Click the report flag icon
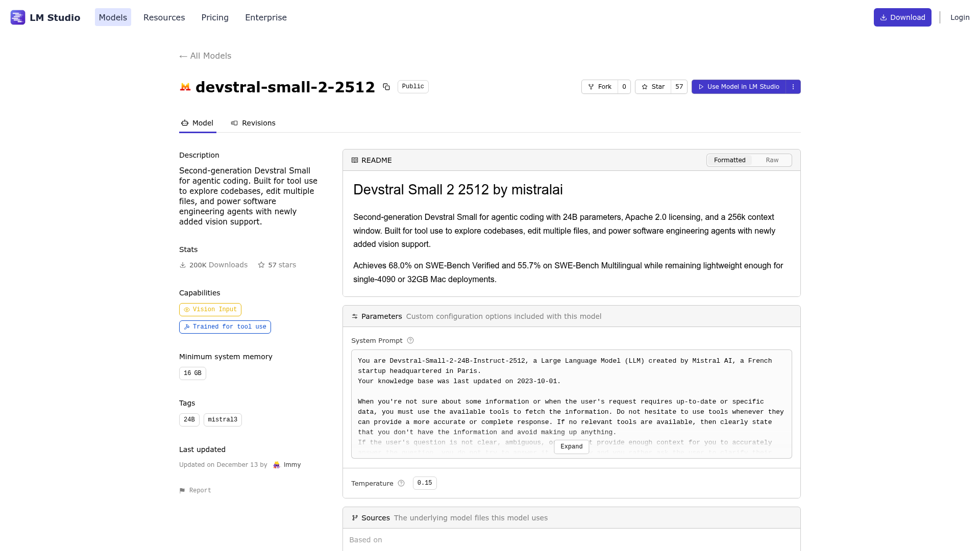 tap(182, 491)
